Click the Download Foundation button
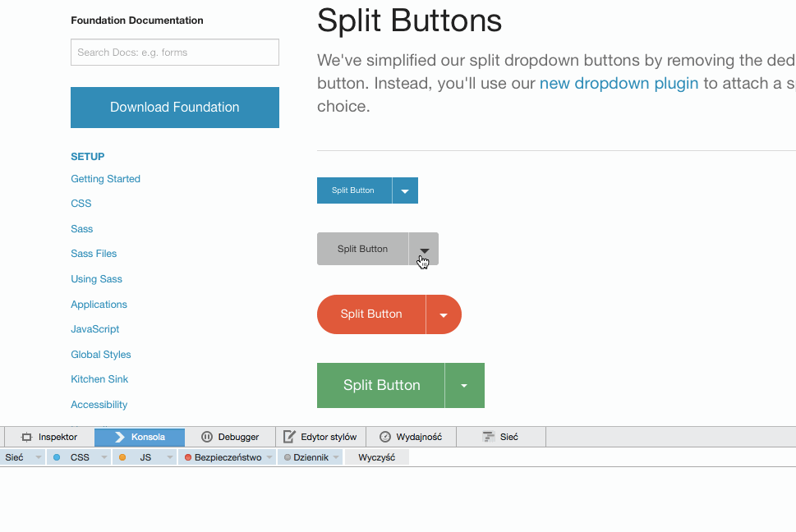The width and height of the screenshot is (796, 532). [x=174, y=107]
